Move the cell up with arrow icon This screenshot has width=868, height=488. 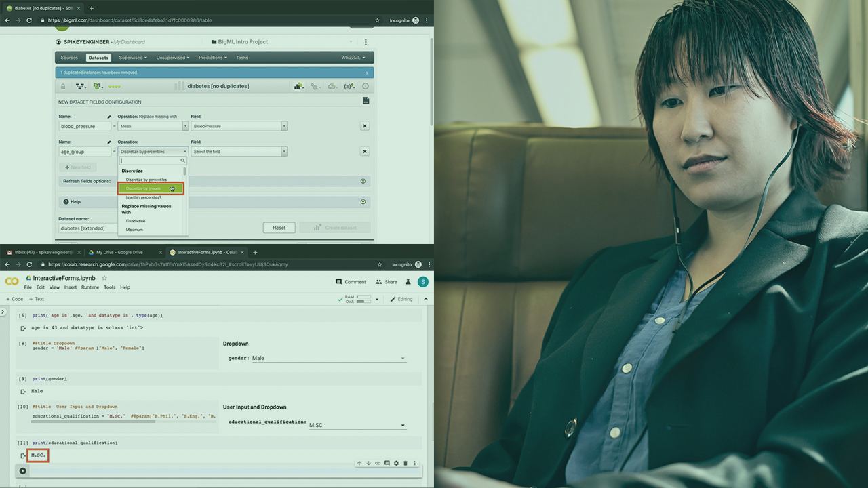point(359,463)
